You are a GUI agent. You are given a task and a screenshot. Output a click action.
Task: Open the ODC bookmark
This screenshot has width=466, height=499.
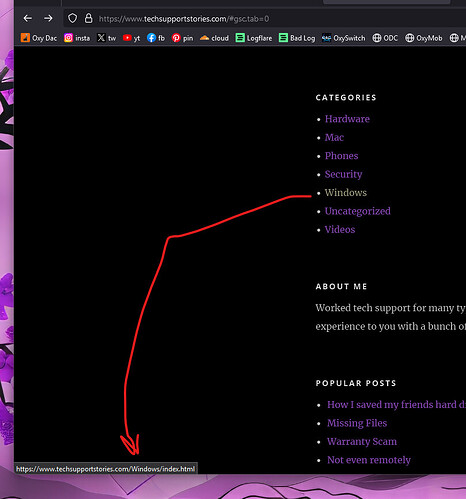(385, 38)
